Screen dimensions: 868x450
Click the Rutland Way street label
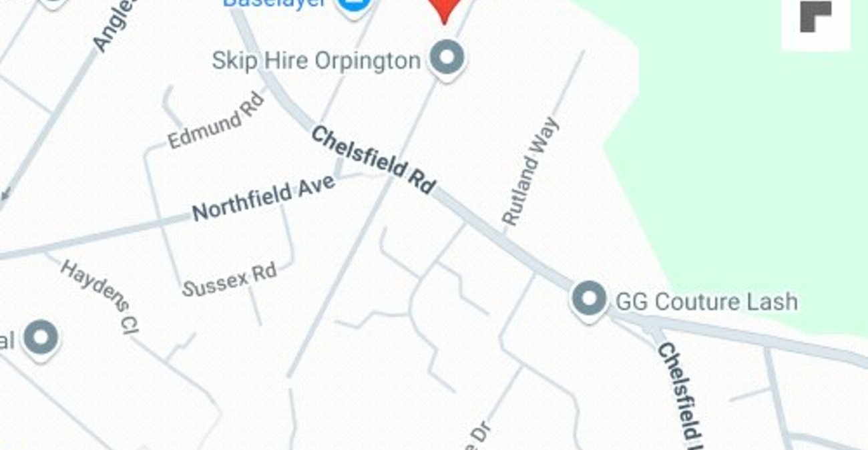tap(529, 172)
